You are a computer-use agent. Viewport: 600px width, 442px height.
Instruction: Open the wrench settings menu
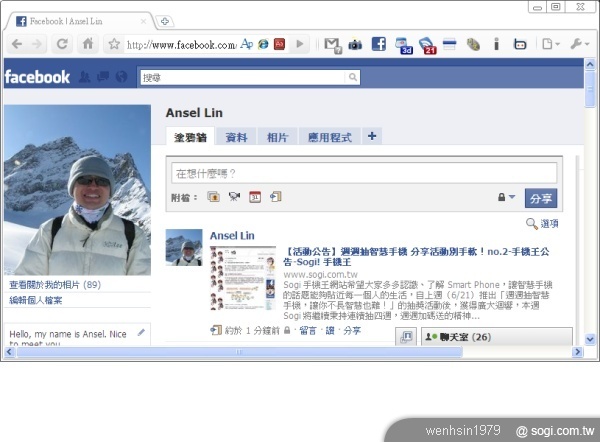pos(579,44)
